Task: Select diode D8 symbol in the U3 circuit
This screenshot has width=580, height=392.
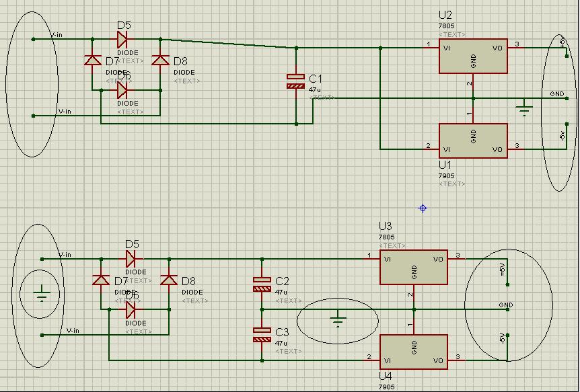Action: 169,280
